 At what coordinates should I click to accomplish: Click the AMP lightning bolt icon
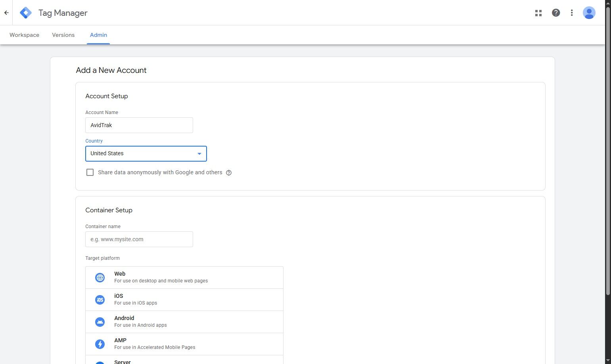pos(100,344)
